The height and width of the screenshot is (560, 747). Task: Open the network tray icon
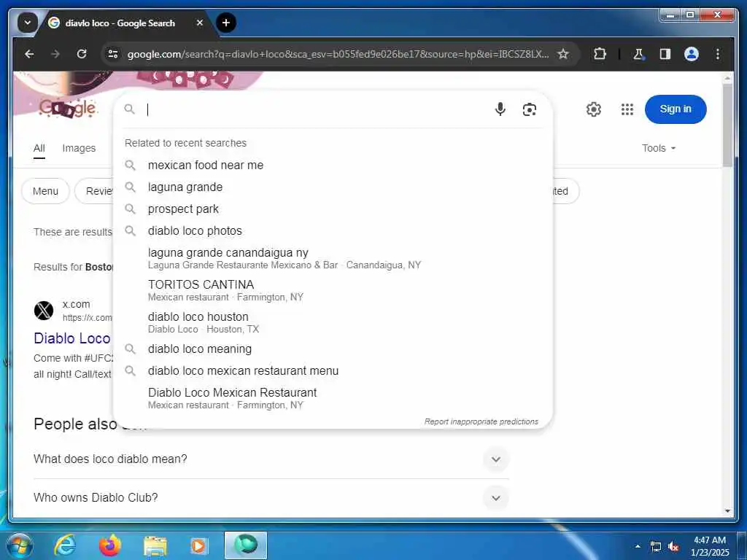[656, 547]
